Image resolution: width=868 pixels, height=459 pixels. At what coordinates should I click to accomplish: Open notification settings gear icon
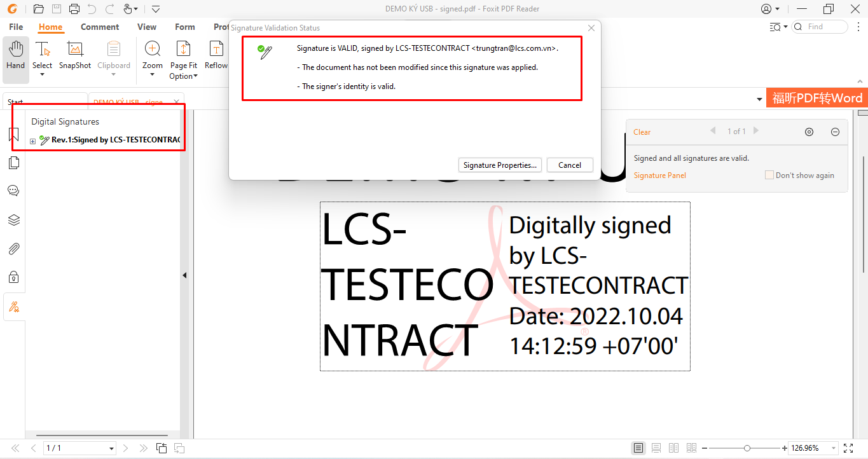click(x=809, y=132)
